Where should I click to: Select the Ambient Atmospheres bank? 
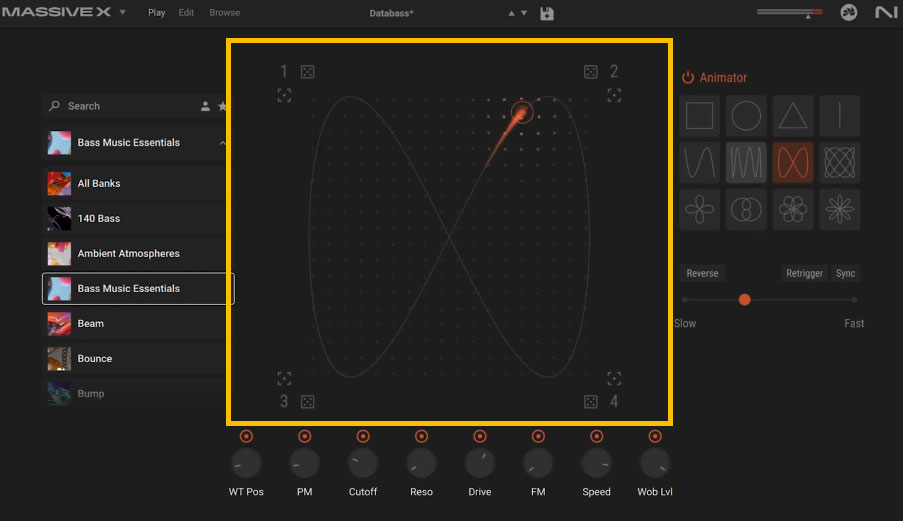[136, 254]
